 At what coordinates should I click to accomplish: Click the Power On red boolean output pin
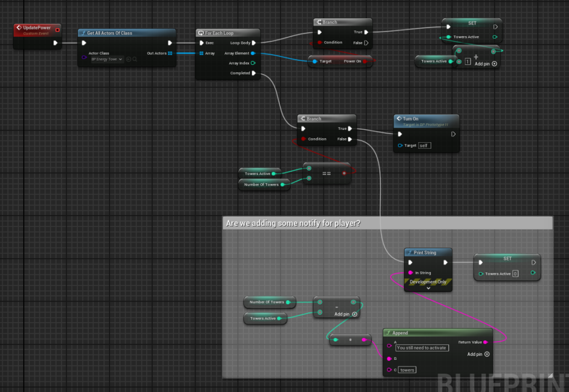click(x=365, y=61)
